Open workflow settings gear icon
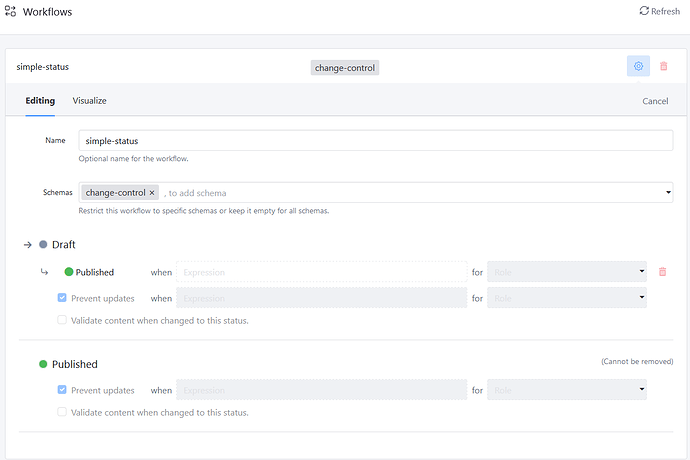This screenshot has width=690, height=460. (x=638, y=66)
